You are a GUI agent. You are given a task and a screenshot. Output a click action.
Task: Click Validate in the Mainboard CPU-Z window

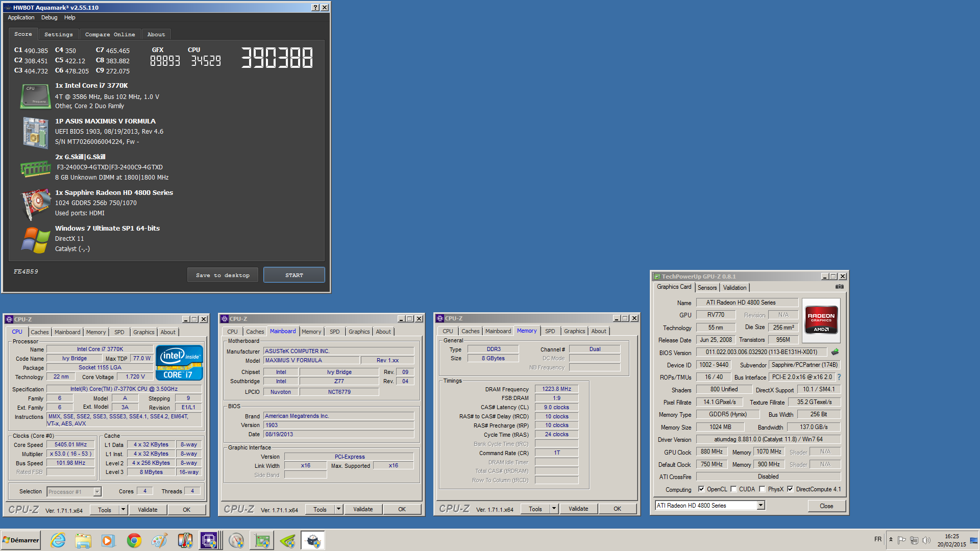click(363, 509)
